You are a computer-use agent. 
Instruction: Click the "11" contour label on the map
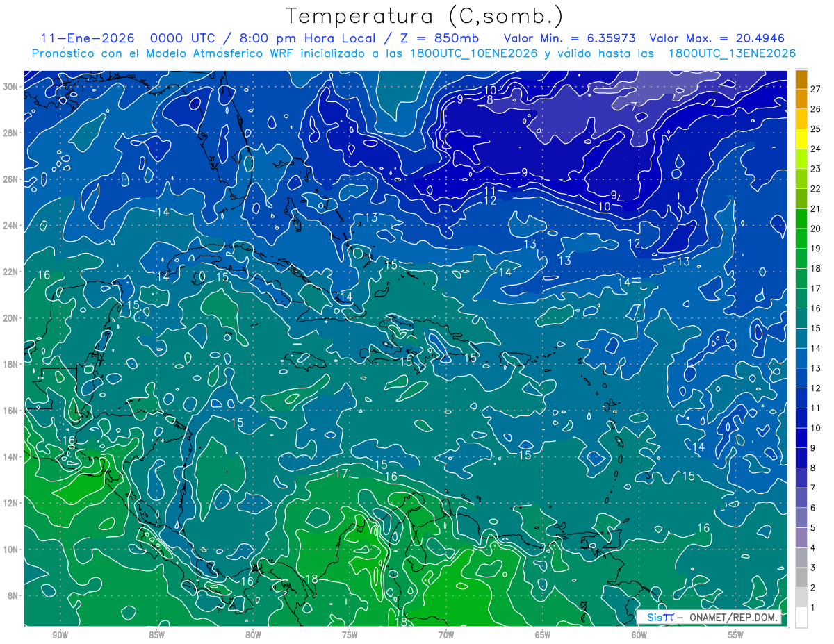tap(490, 190)
